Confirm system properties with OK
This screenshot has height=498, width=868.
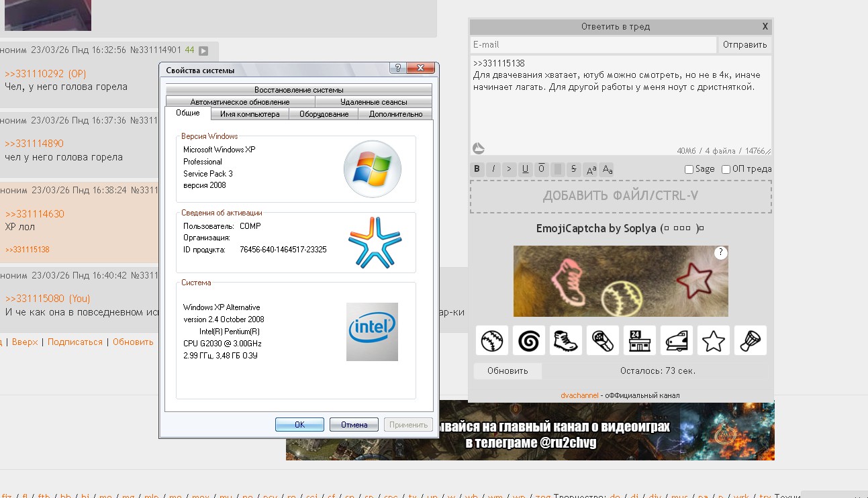(x=299, y=425)
